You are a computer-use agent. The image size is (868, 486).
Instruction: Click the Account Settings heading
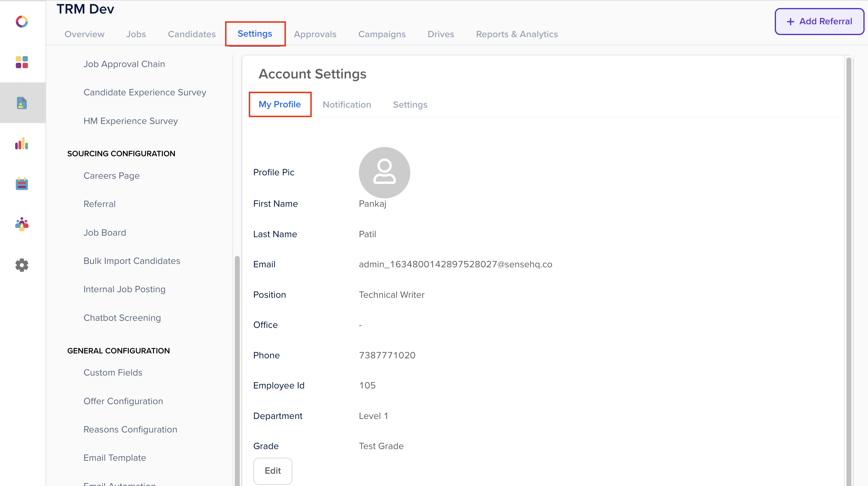tap(312, 74)
